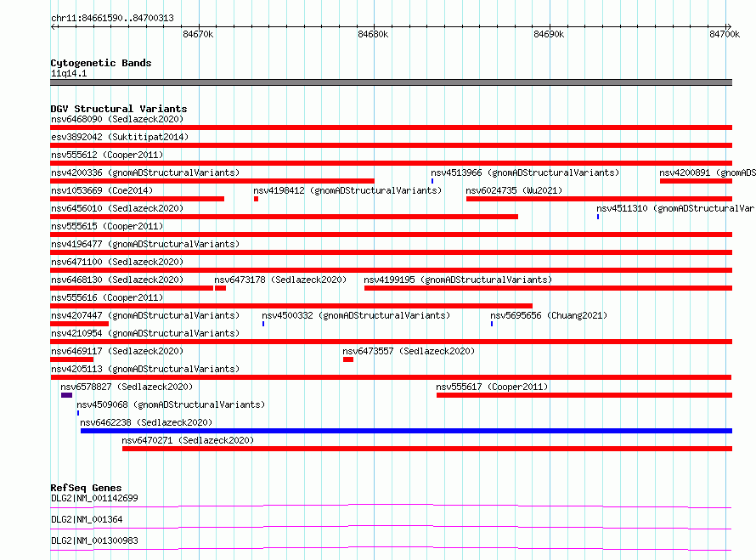Open nsv4513966 gnomAD variant label
The width and height of the screenshot is (756, 560).
(525, 173)
